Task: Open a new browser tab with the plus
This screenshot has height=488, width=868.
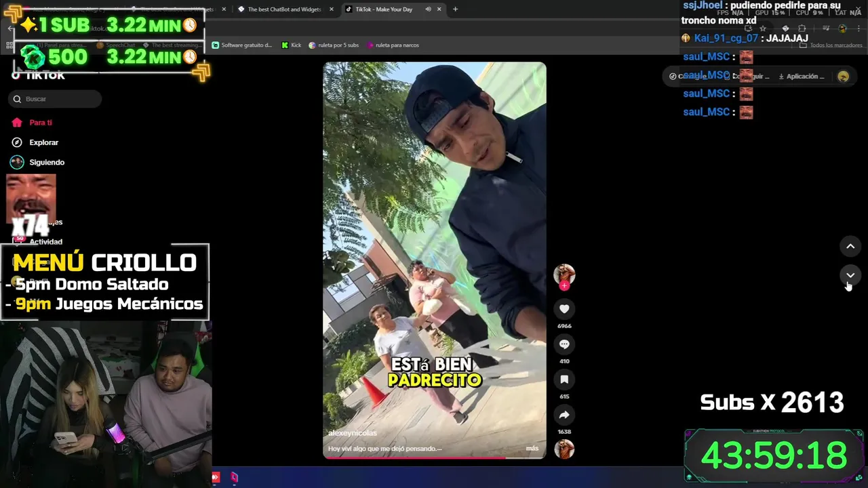Action: pyautogui.click(x=455, y=9)
